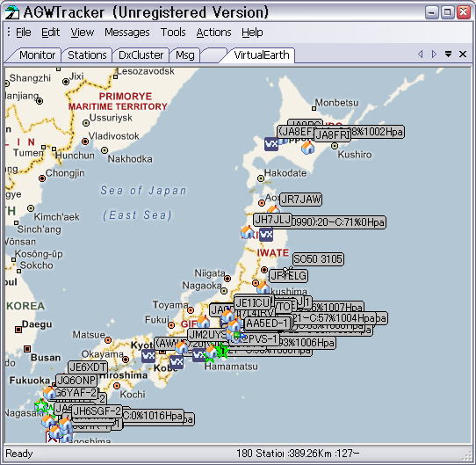Click house icon next to (AWW label
Image resolution: width=476 pixels, height=465 pixels.
click(182, 347)
